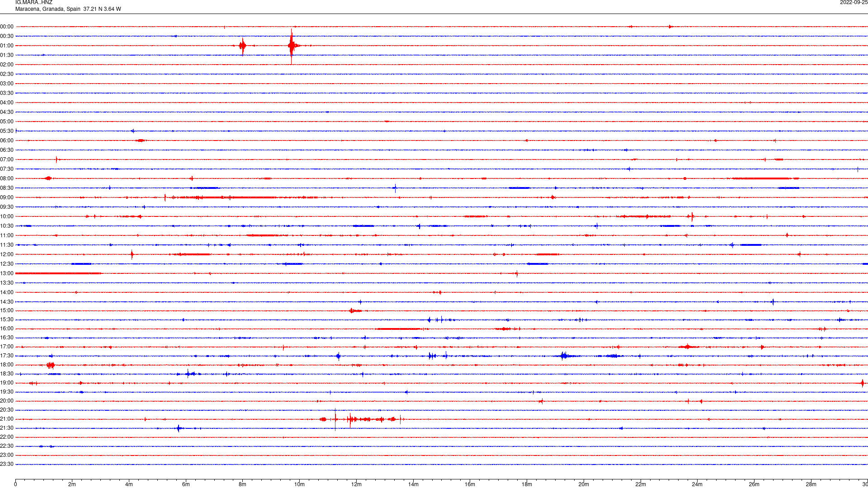The width and height of the screenshot is (868, 488).
Task: Click the red burst at start of 18:00 trace
Action: (x=50, y=365)
